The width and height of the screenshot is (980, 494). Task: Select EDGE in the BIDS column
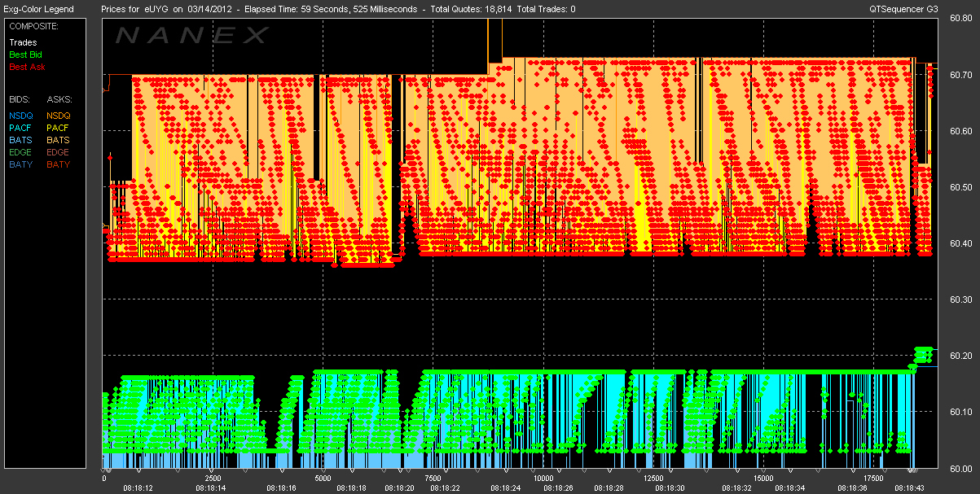(21, 152)
